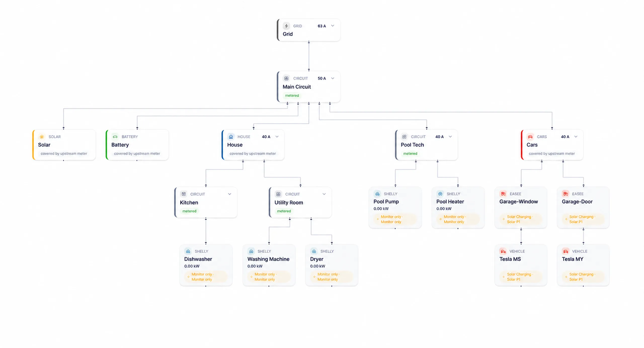This screenshot has width=644, height=348.
Task: Click the Pool Pump Monitor only badge
Action: (395, 219)
